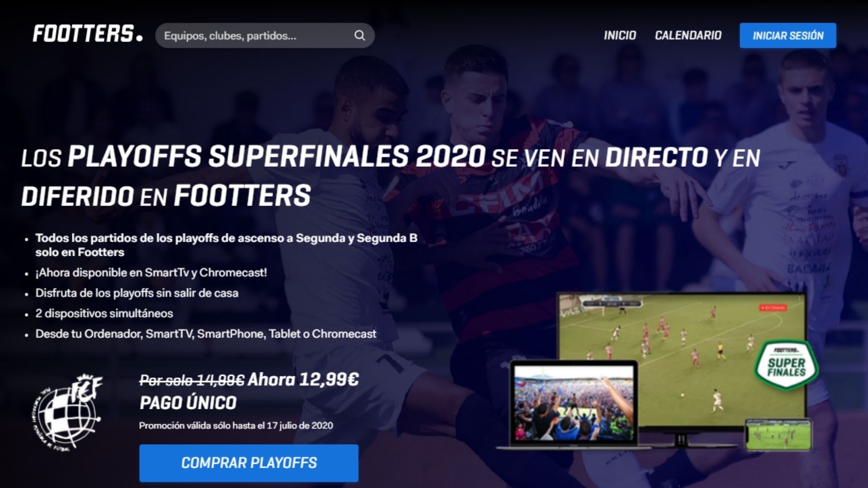Click the promotion valid until 17 julio note

click(236, 426)
